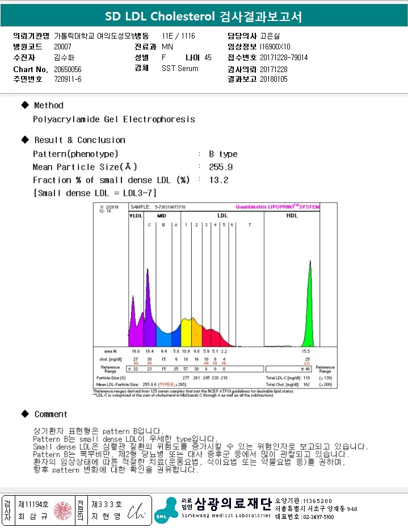Viewport: 408px width, 532px height.
Task: Click the diamond bullet before Result & Conclusion
Action: [25, 140]
